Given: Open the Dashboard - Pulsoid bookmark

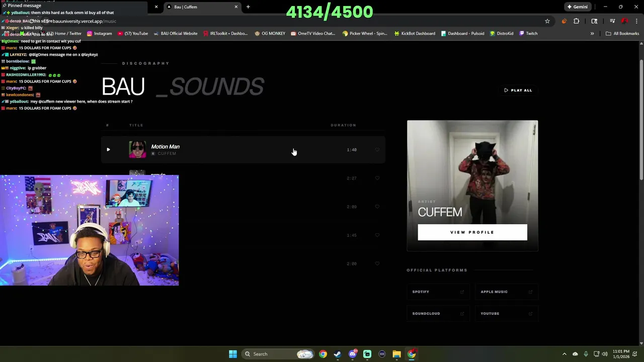Looking at the screenshot, I should click(462, 33).
